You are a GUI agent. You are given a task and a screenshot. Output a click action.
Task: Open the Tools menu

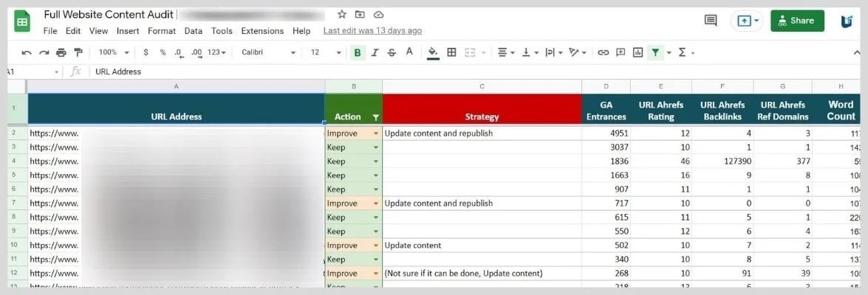pyautogui.click(x=222, y=31)
